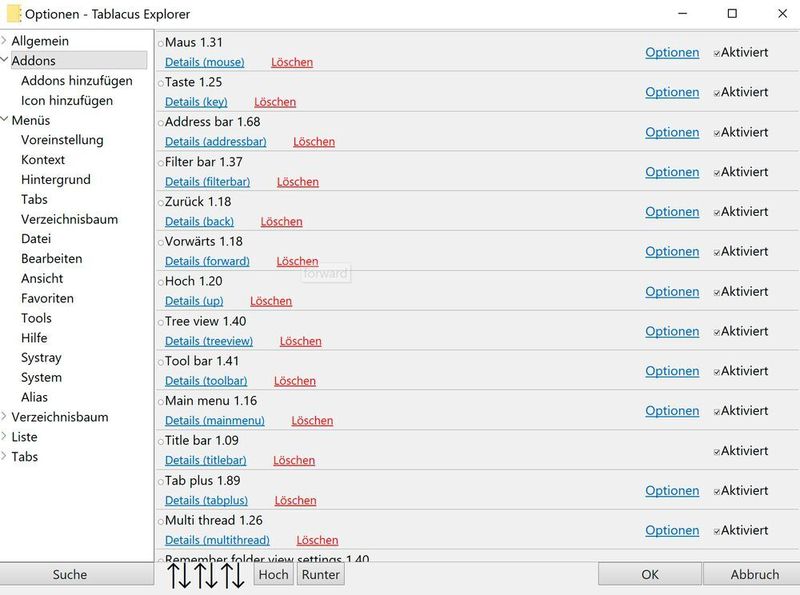Uncheck Aktiviert for Multi thread

pos(718,531)
